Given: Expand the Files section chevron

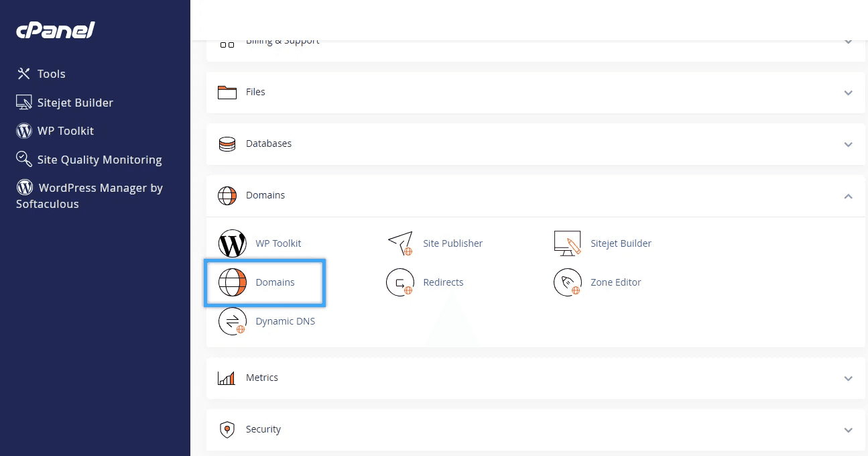Looking at the screenshot, I should point(848,93).
